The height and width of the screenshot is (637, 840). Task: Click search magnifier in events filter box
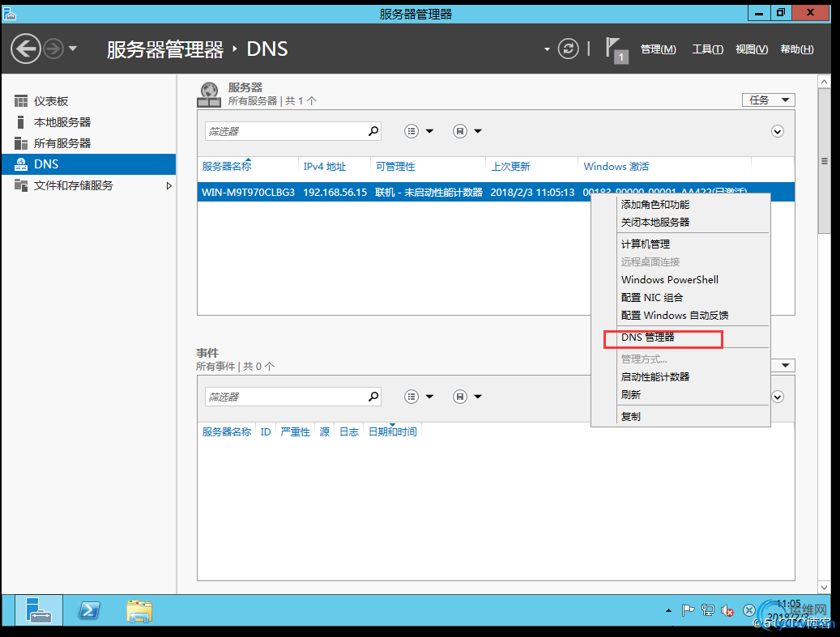373,396
